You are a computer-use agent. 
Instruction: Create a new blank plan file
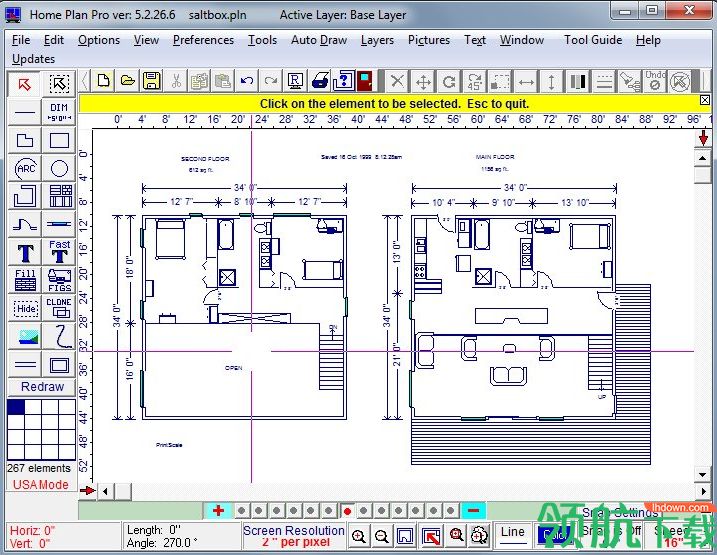point(104,82)
